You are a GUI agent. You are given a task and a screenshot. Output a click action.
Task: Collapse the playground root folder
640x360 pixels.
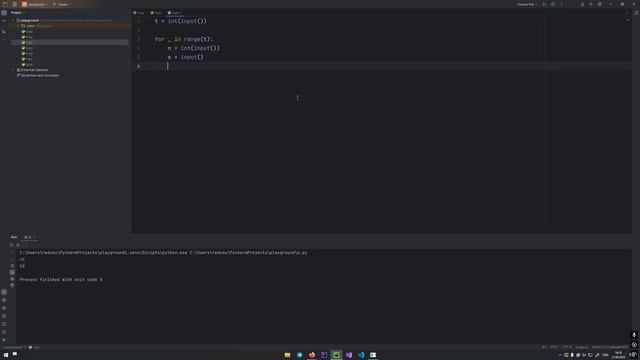click(13, 20)
